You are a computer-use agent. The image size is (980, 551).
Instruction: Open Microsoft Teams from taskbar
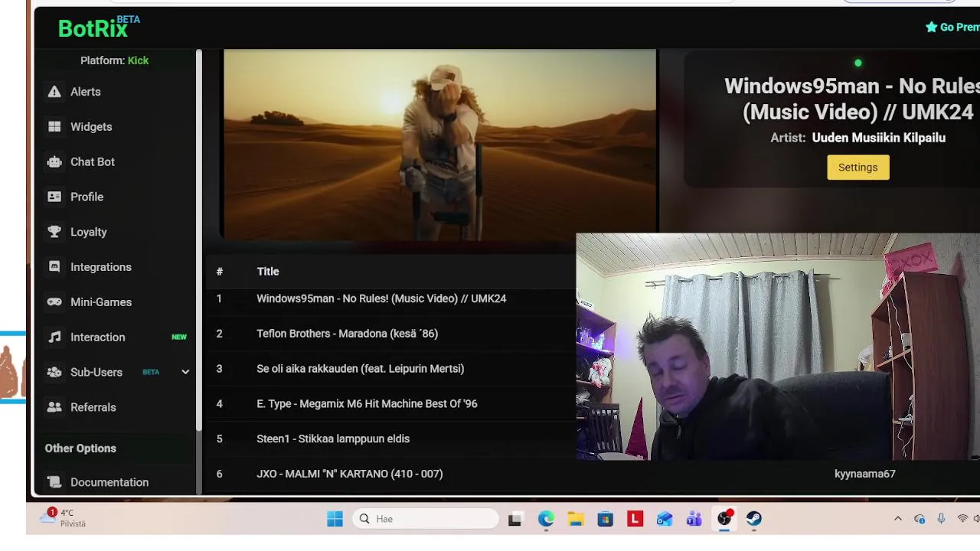tap(694, 519)
